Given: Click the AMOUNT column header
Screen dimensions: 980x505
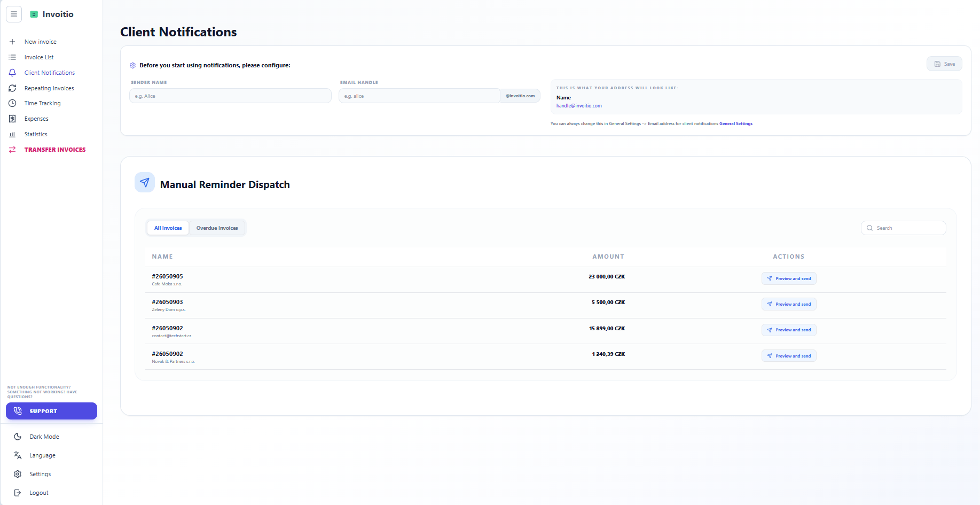Looking at the screenshot, I should coord(608,257).
